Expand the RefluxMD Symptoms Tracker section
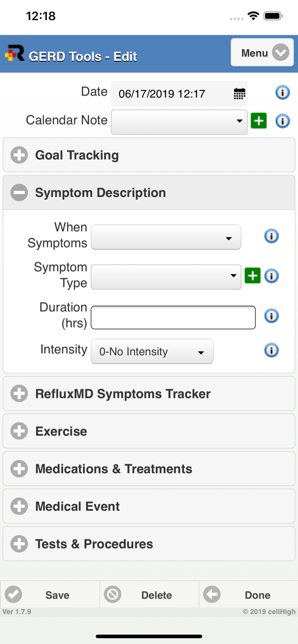The image size is (298, 644). [149, 393]
